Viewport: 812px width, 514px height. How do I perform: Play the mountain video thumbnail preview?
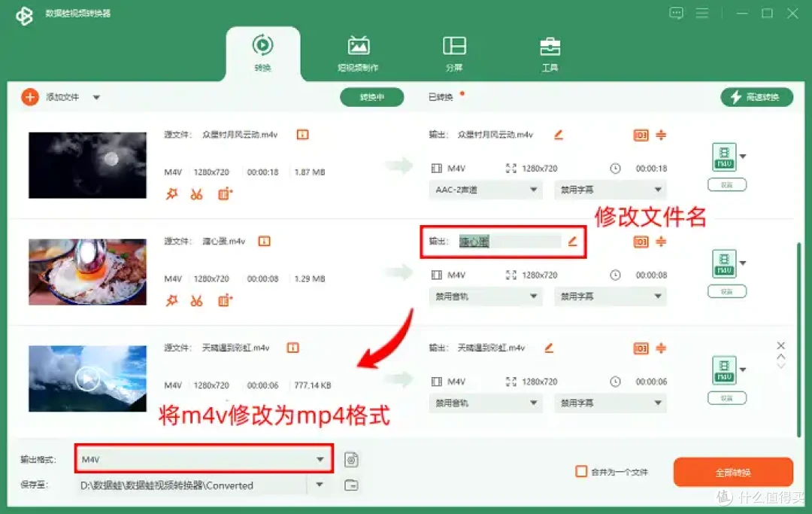tap(87, 379)
